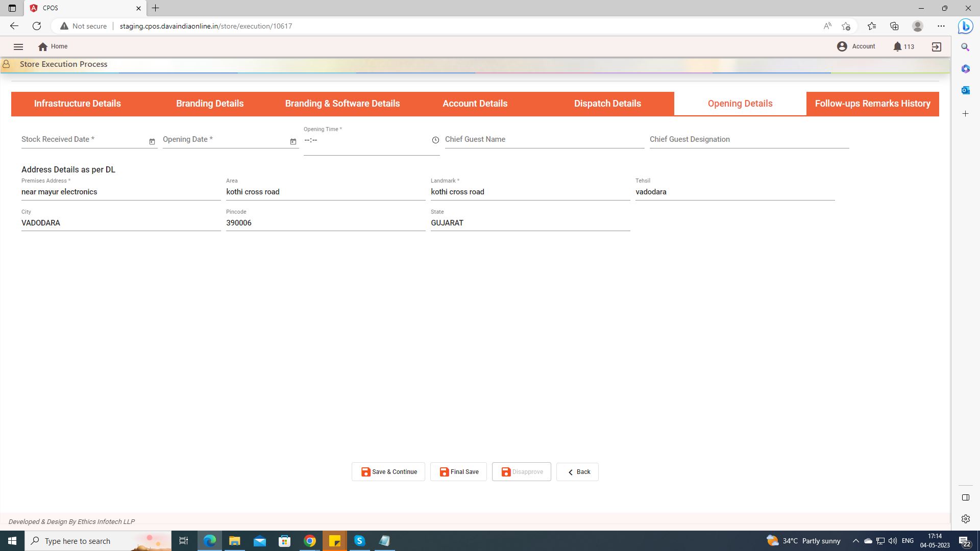Click the Pincode field showing 390006

tap(325, 223)
